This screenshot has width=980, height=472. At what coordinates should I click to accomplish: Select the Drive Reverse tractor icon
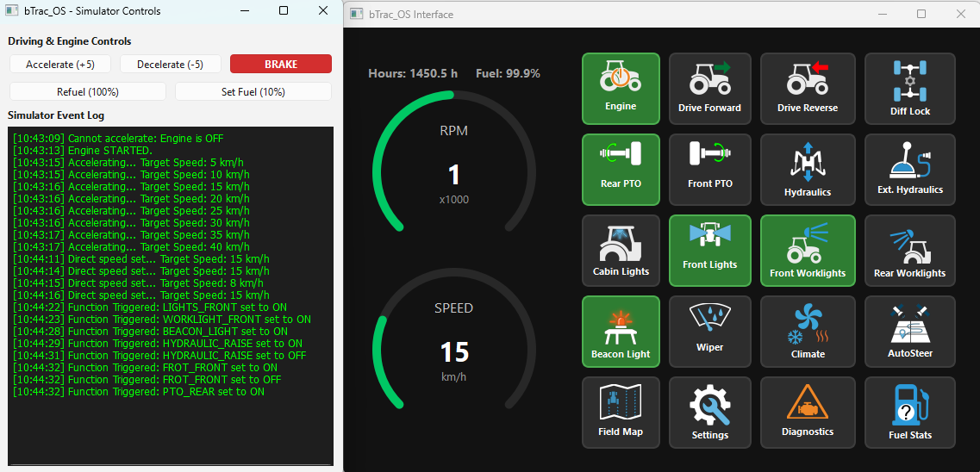click(808, 78)
